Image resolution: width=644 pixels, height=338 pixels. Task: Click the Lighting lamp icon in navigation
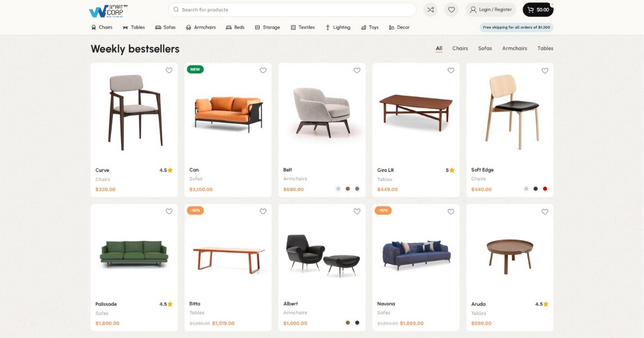tap(328, 27)
